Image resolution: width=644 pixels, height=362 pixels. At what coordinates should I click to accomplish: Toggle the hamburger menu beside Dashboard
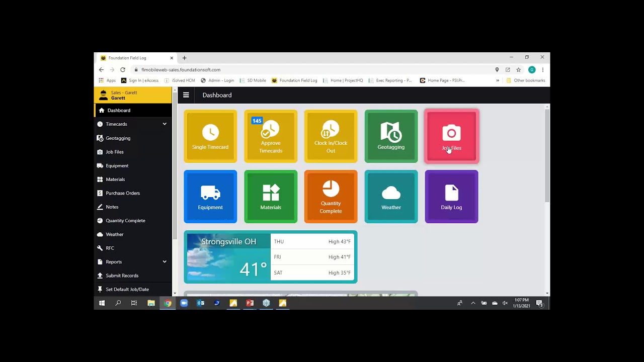click(186, 95)
